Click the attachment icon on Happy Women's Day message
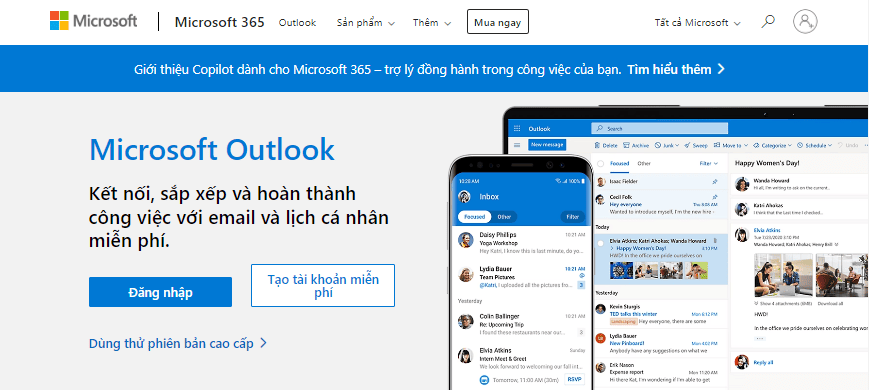The width and height of the screenshot is (869, 390). pos(715,241)
